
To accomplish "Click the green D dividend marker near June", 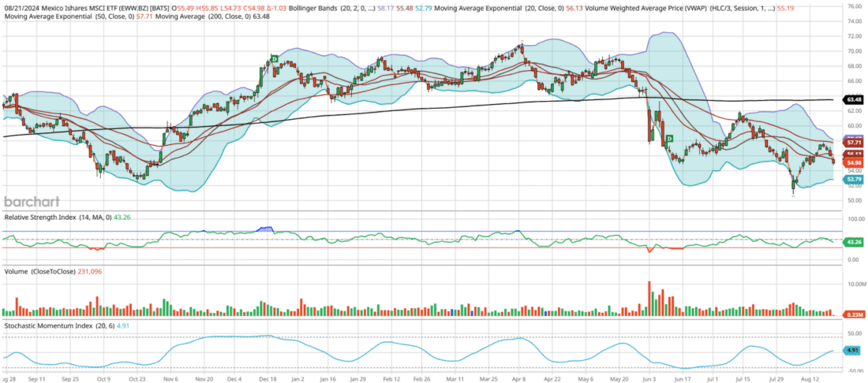I will pos(668,138).
